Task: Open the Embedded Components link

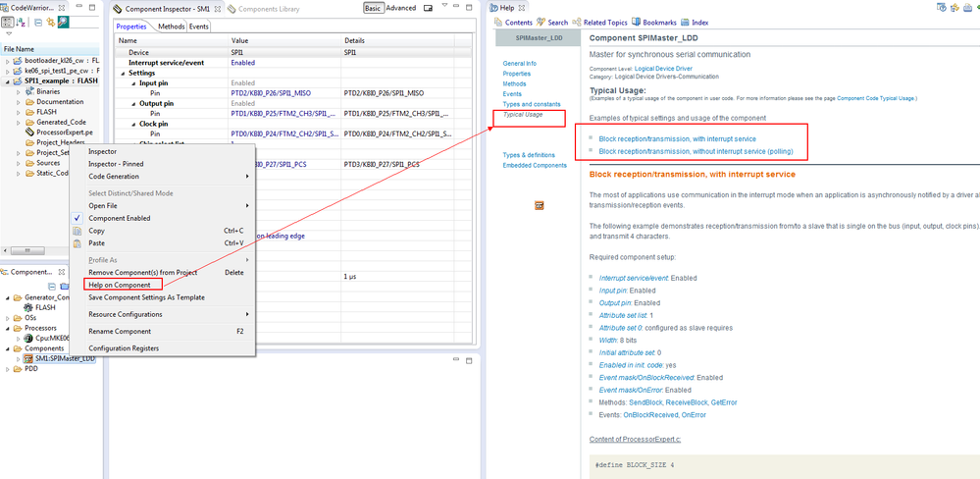Action: [x=535, y=165]
